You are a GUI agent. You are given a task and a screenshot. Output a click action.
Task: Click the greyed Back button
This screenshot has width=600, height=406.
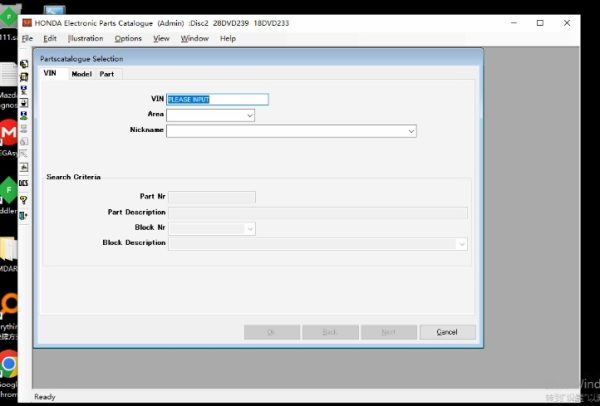330,332
